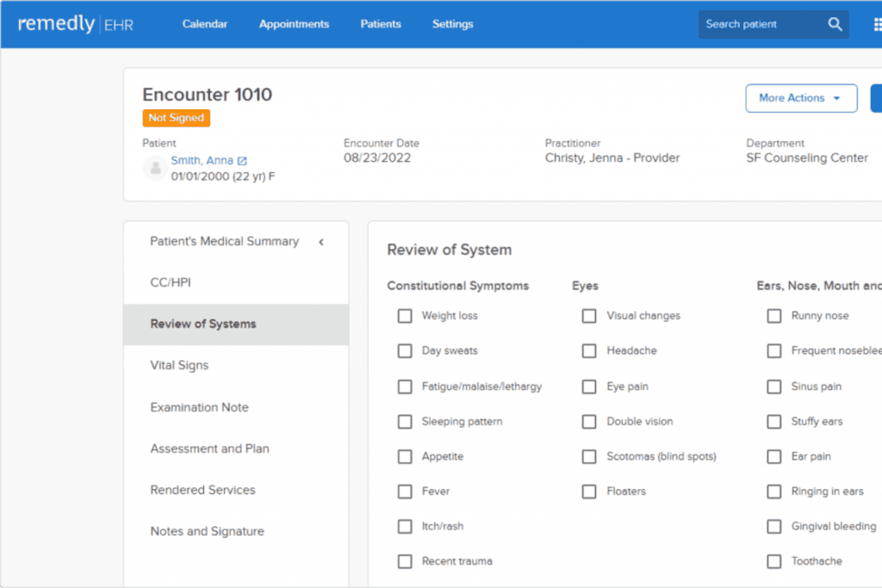Select the Fever checkbox
The height and width of the screenshot is (588, 882).
405,492
